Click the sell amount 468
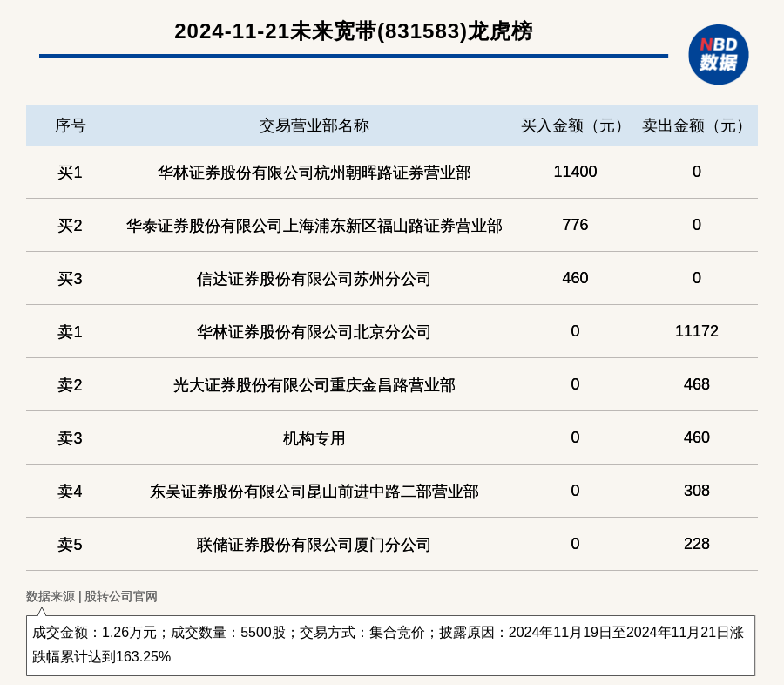Screen dimensions: 784x685 pyautogui.click(x=697, y=383)
